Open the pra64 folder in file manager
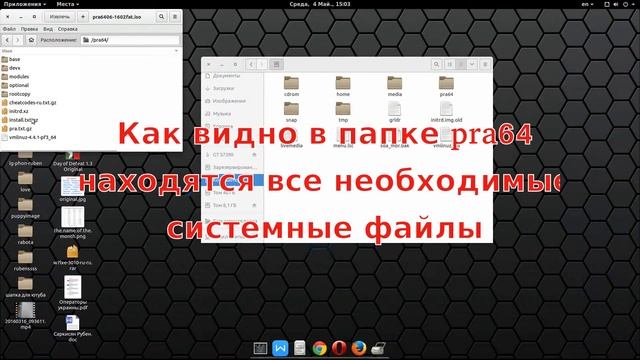The width and height of the screenshot is (640, 360). point(446,87)
